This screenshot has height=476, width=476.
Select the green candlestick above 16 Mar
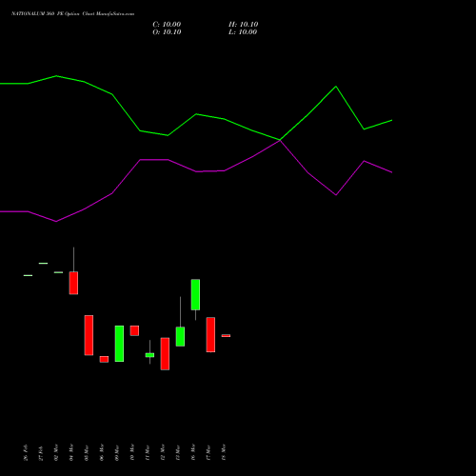click(x=195, y=294)
